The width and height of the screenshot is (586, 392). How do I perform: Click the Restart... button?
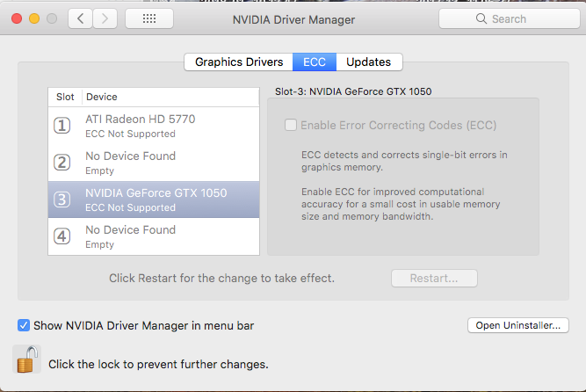(x=434, y=279)
